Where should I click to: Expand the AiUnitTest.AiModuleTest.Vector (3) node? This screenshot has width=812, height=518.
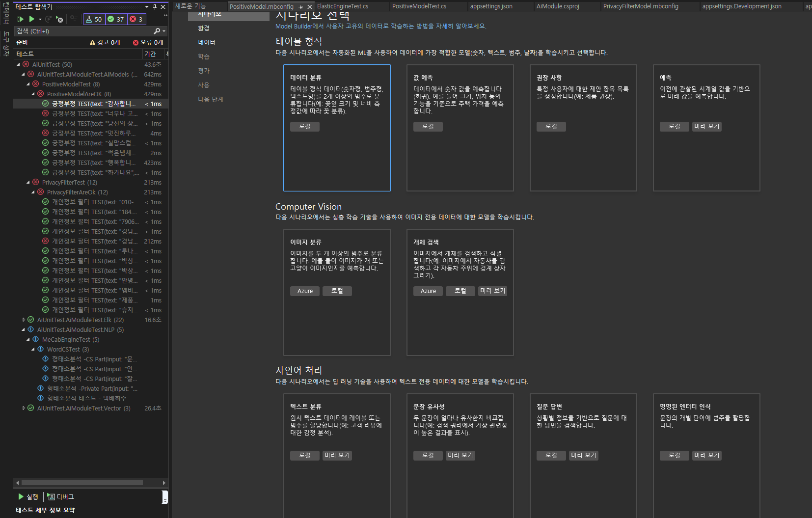pyautogui.click(x=24, y=408)
